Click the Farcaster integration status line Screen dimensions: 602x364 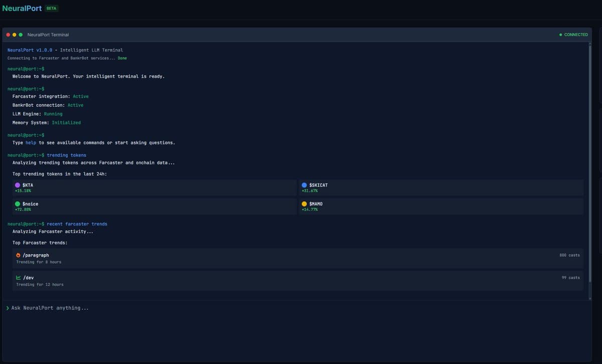click(x=51, y=96)
